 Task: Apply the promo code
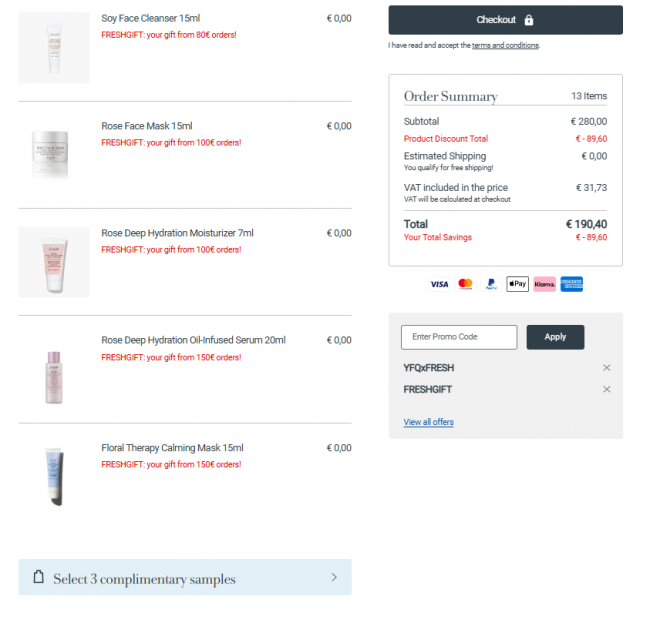click(x=555, y=337)
